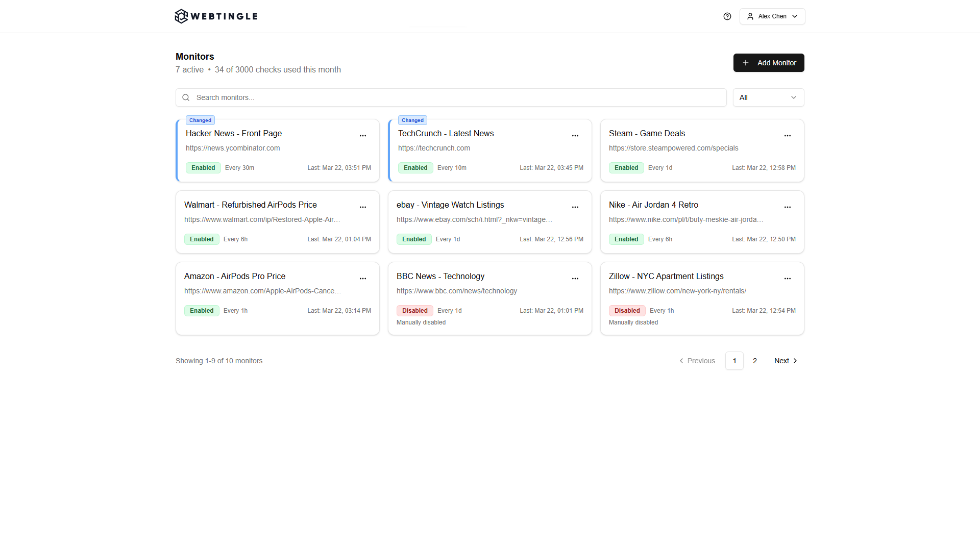Image resolution: width=980 pixels, height=551 pixels.
Task: Open Nike - Air Jordan 4 Retro title
Action: [x=653, y=205]
